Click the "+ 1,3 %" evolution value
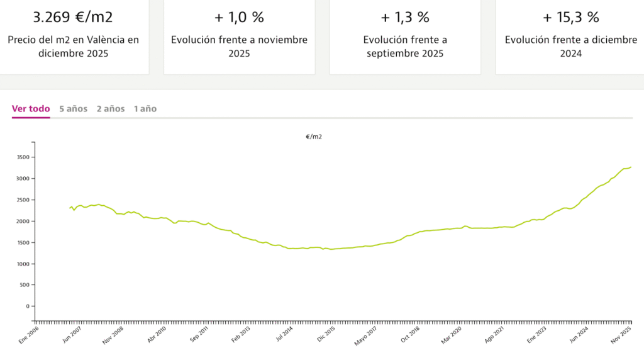This screenshot has height=360, width=644. click(x=405, y=16)
